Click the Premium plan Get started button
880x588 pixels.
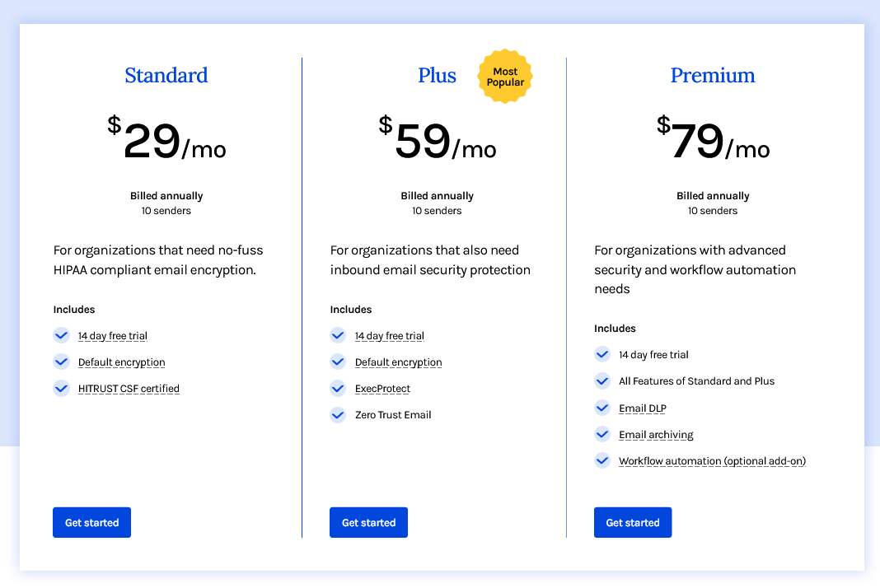(x=633, y=523)
